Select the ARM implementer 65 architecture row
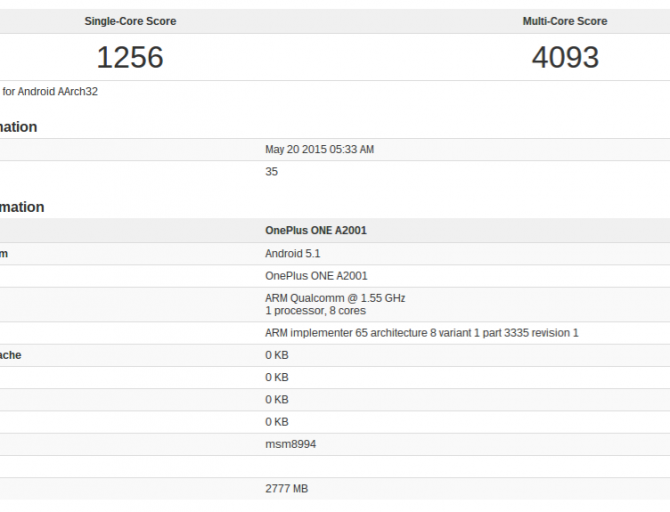The height and width of the screenshot is (512, 670). click(x=421, y=333)
